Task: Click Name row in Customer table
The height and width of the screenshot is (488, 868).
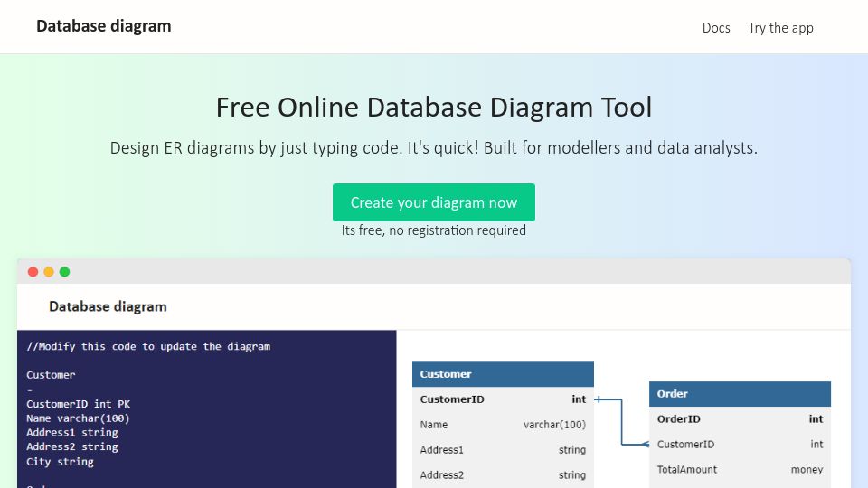Action: 503,425
